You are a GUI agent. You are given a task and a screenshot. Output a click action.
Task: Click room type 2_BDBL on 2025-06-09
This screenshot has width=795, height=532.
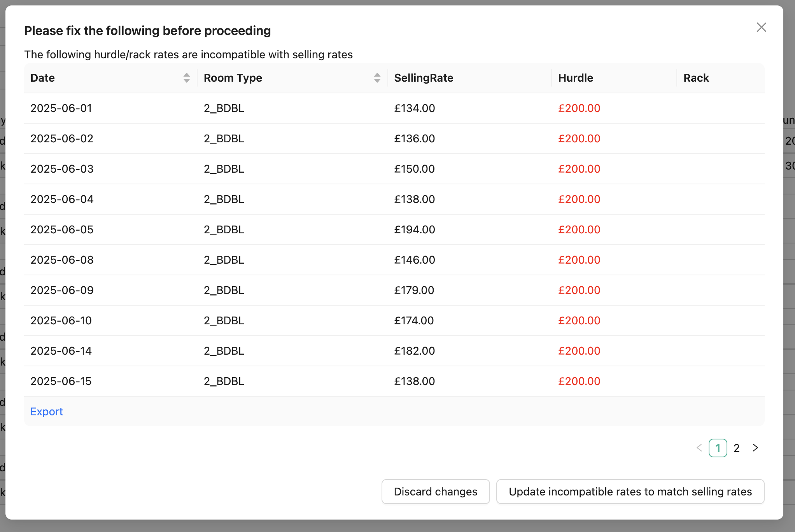[224, 290]
